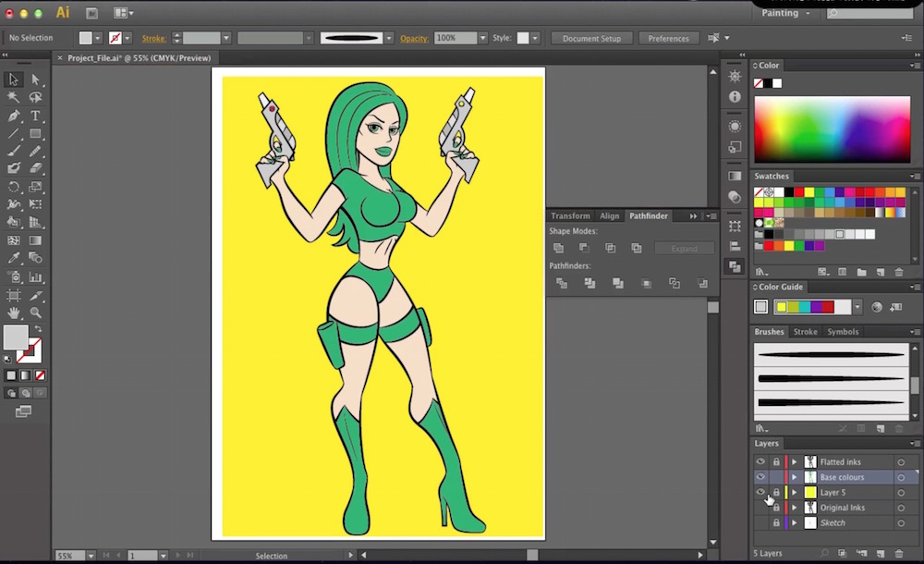This screenshot has height=564, width=924.
Task: Select the Eraser tool
Action: [x=35, y=168]
